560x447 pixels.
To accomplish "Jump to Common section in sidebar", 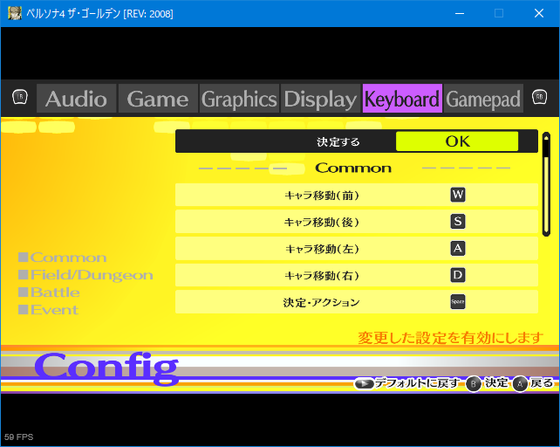I will pyautogui.click(x=62, y=257).
